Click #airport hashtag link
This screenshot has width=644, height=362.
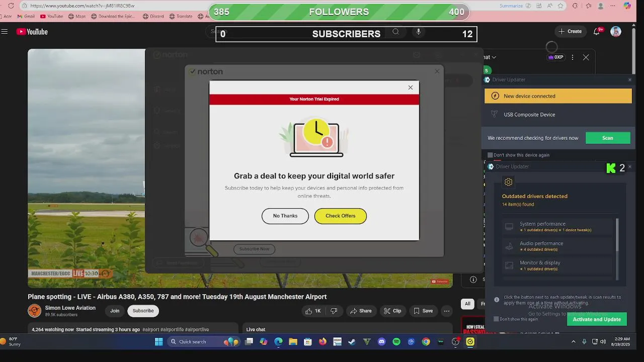151,330
